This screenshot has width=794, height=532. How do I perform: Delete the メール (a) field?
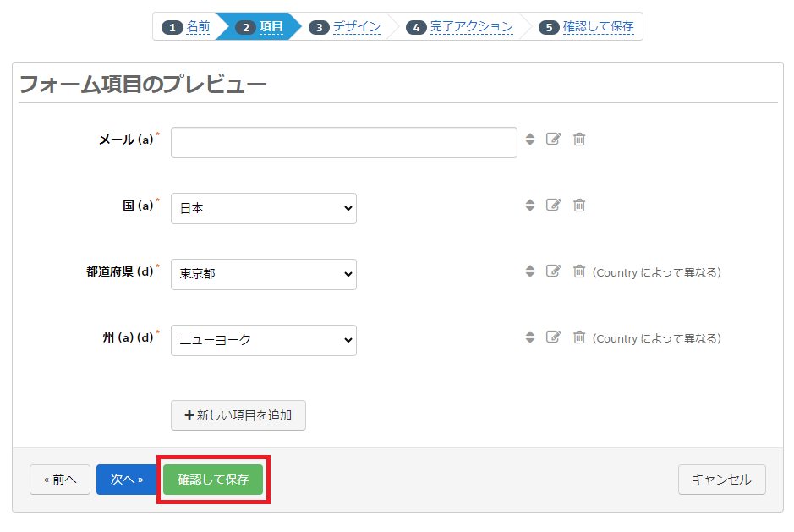pos(579,139)
